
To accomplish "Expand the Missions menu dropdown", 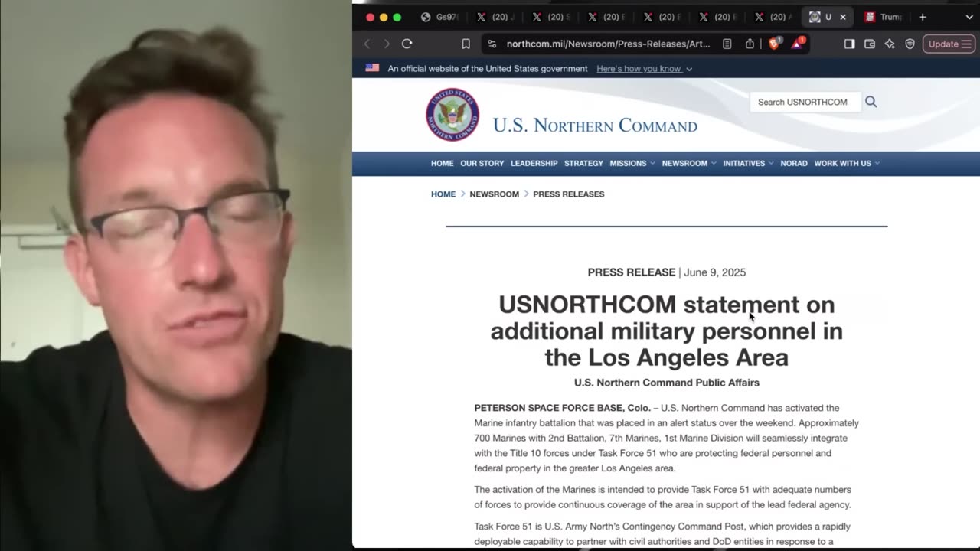I will 632,163.
